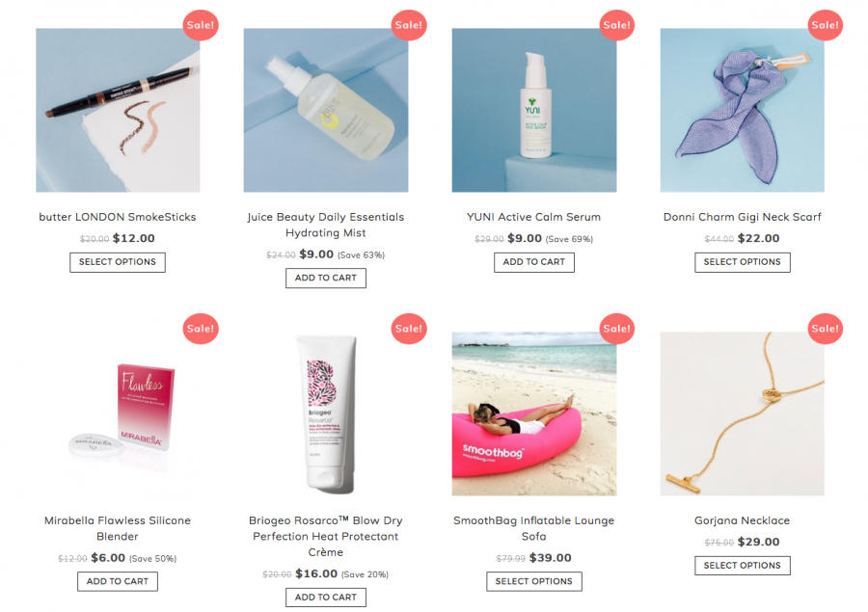Click Sale badge on Mirabella Silicone Blender
The height and width of the screenshot is (612, 868).
pos(201,329)
